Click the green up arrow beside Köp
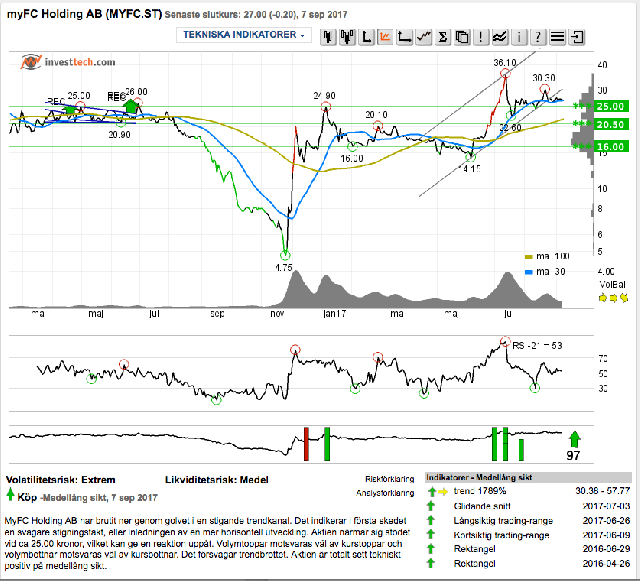 click(x=10, y=495)
